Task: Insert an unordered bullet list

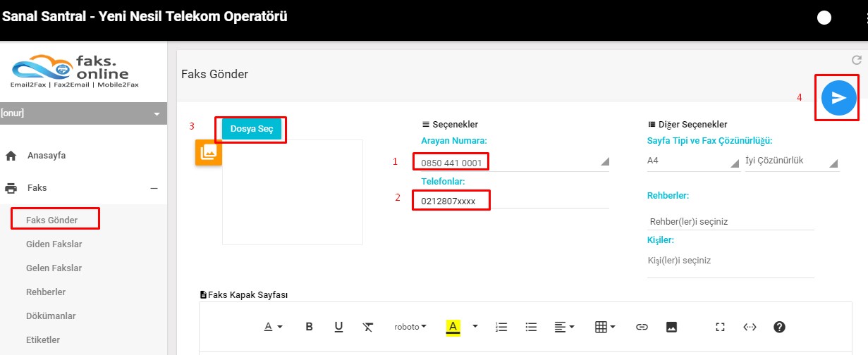Action: pos(531,327)
